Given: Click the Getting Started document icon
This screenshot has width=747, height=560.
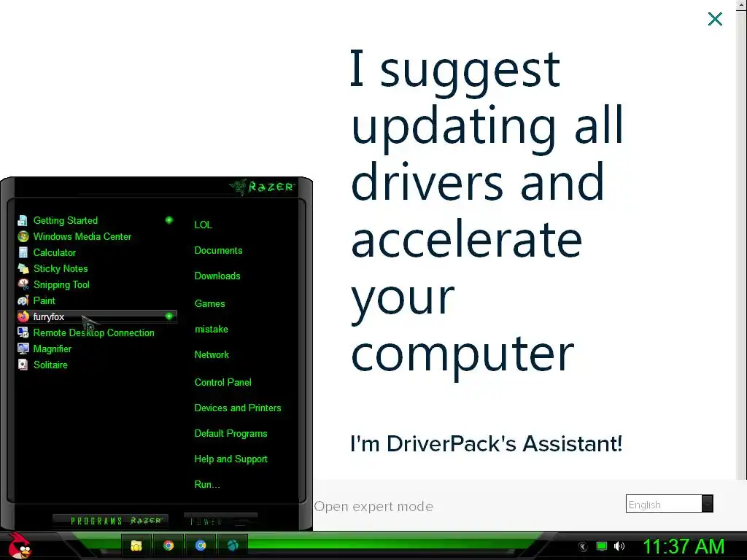Looking at the screenshot, I should [x=23, y=220].
